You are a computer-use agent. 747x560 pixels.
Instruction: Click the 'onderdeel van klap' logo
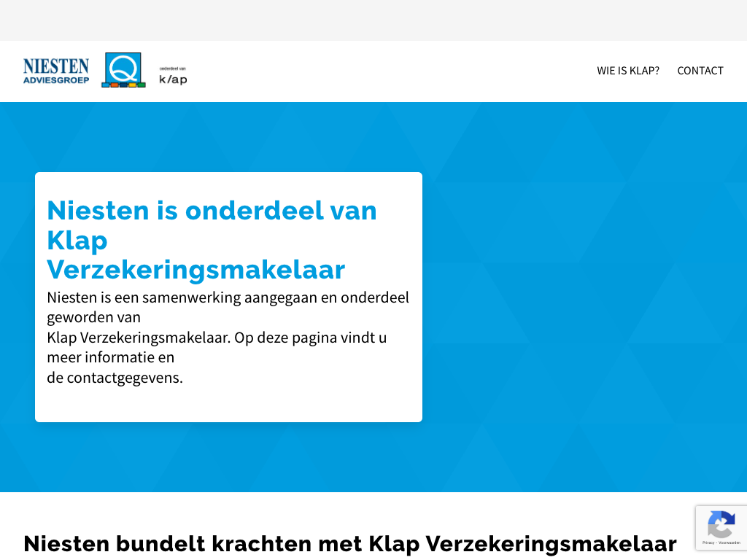coord(173,76)
